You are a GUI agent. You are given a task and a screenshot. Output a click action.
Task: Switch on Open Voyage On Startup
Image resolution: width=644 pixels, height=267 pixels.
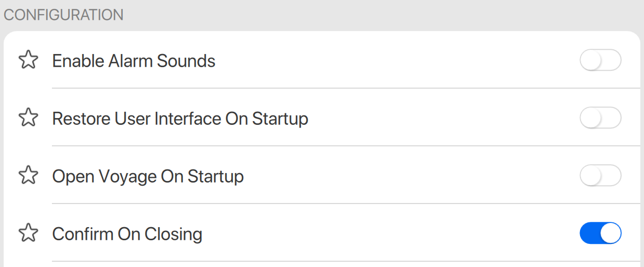pyautogui.click(x=600, y=176)
